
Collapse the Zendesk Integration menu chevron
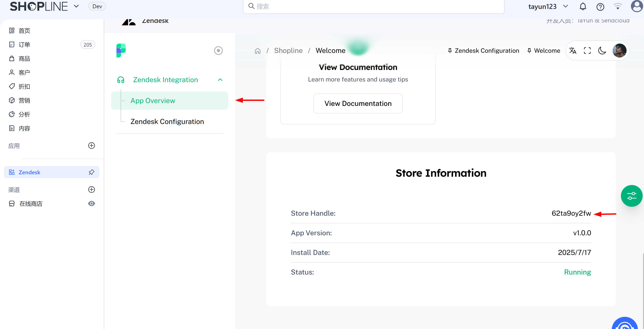220,80
